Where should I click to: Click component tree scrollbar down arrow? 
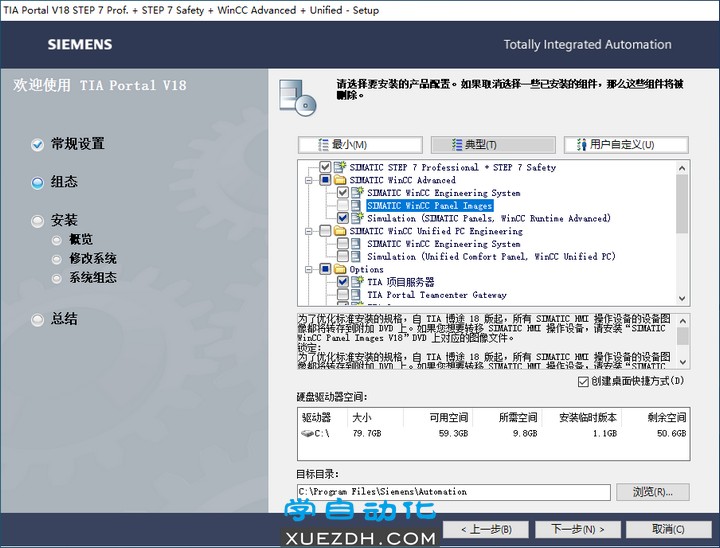(682, 299)
